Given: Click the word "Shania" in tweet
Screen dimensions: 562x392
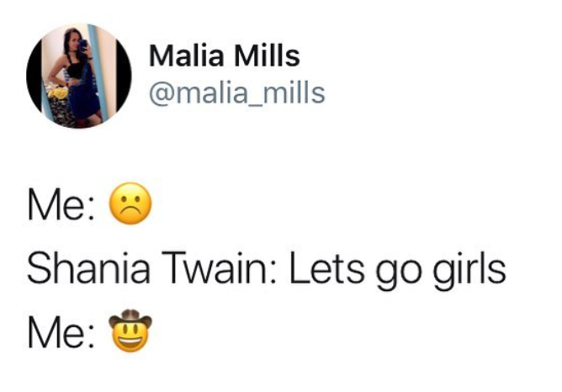Looking at the screenshot, I should 83,269.
